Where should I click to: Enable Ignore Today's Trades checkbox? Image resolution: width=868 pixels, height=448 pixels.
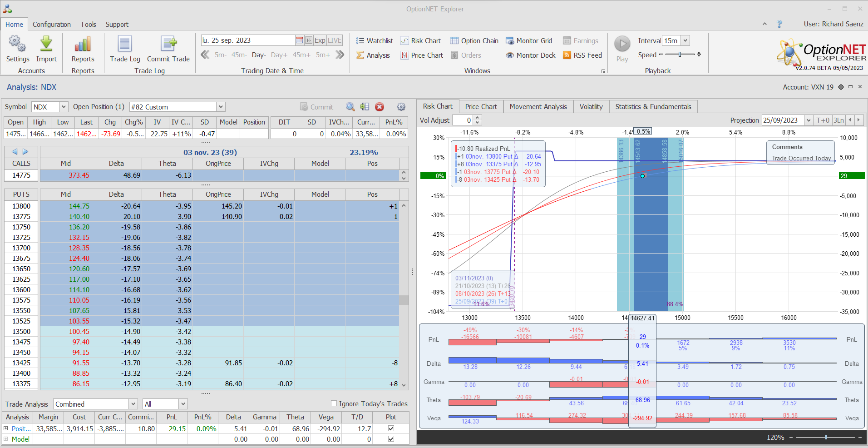coord(334,403)
